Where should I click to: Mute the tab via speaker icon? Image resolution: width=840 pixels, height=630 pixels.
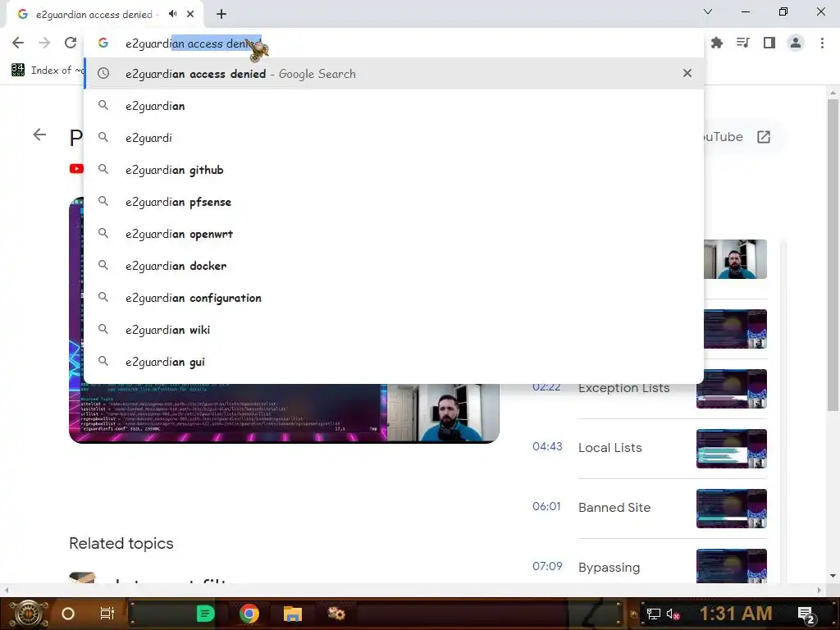(x=172, y=14)
